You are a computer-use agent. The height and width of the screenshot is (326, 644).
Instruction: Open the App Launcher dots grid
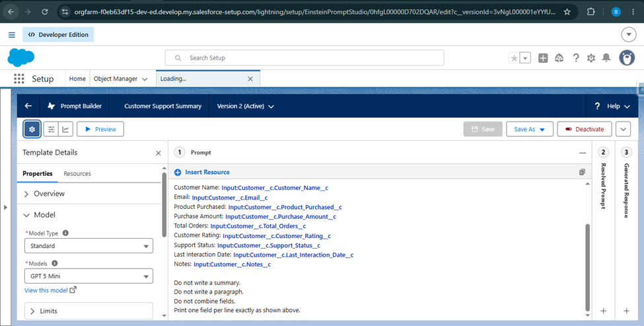coord(19,79)
